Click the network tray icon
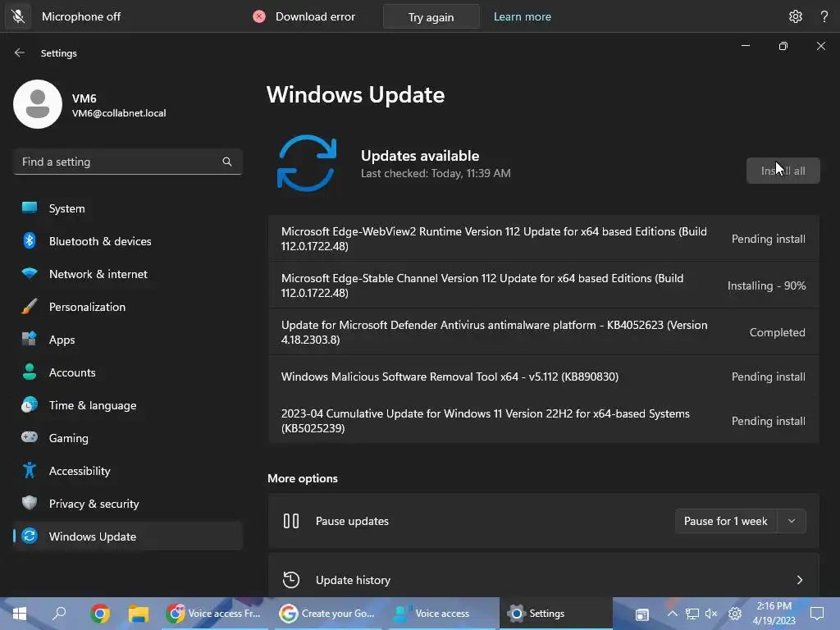840x630 pixels. (x=692, y=614)
